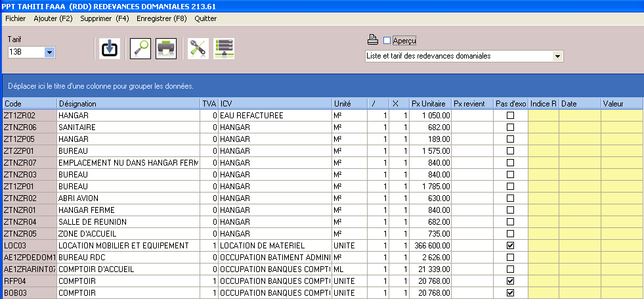Expand the Liste et tarif des redevances dropdown
Screen dimensions: 644x299
coord(558,57)
